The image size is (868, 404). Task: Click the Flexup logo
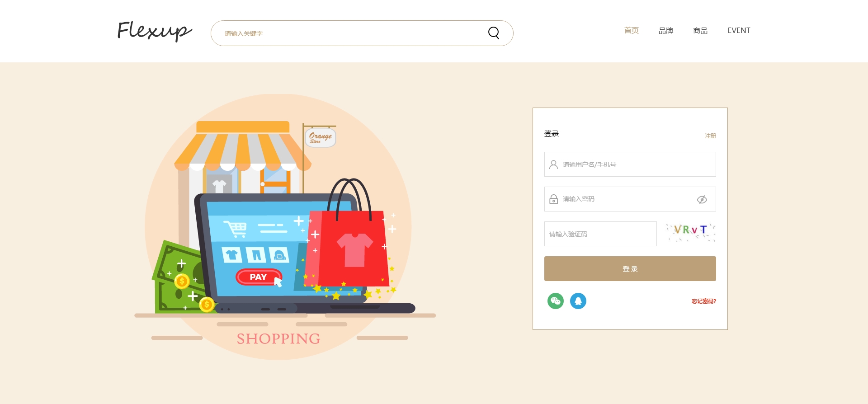point(155,31)
